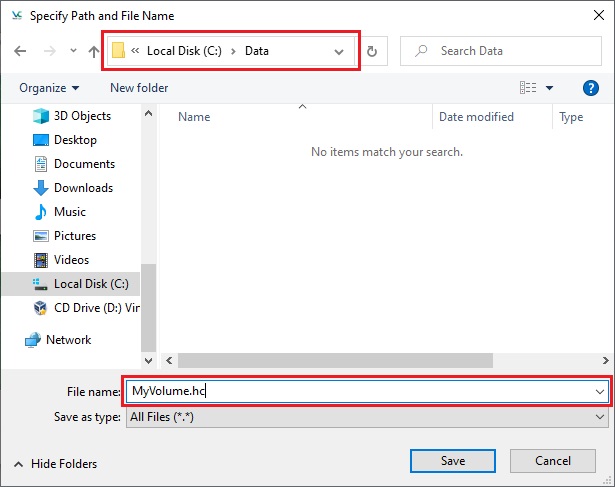615x487 pixels.
Task: Sort files by the Date modified column
Action: click(x=476, y=117)
